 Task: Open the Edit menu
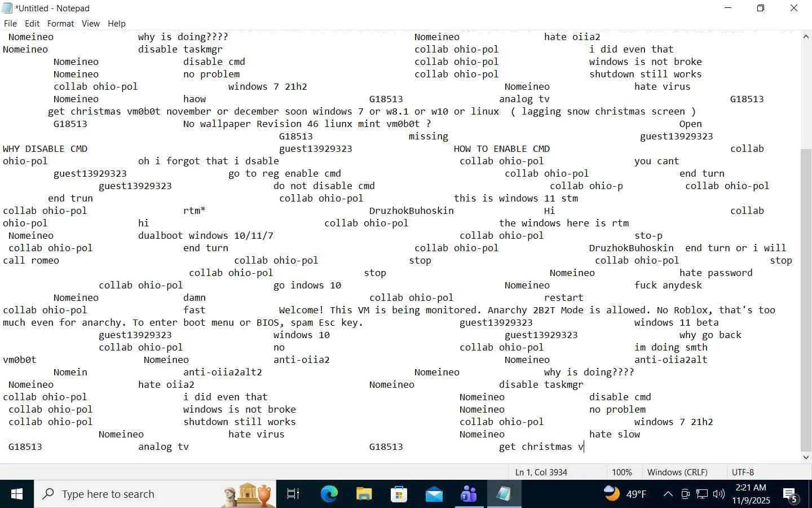(x=32, y=24)
